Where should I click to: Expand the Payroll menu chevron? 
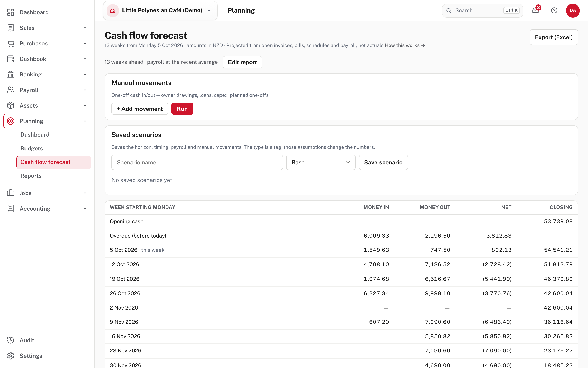pos(85,90)
